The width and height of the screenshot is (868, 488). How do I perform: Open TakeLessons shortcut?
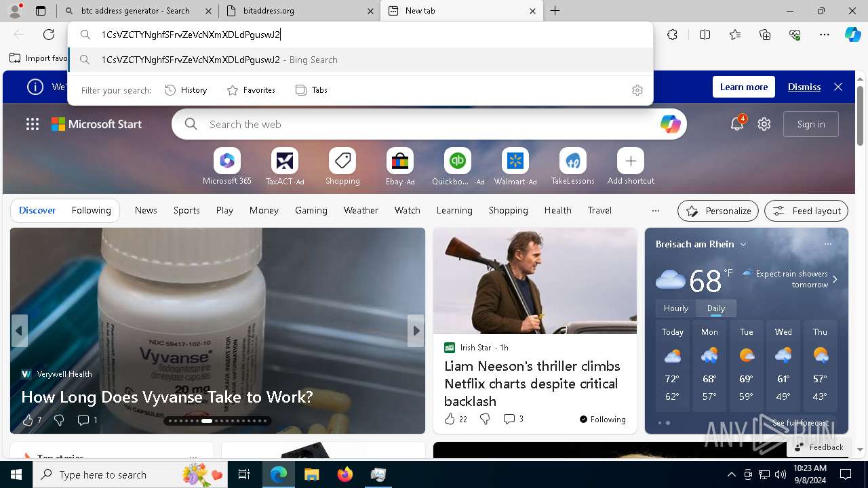point(573,167)
